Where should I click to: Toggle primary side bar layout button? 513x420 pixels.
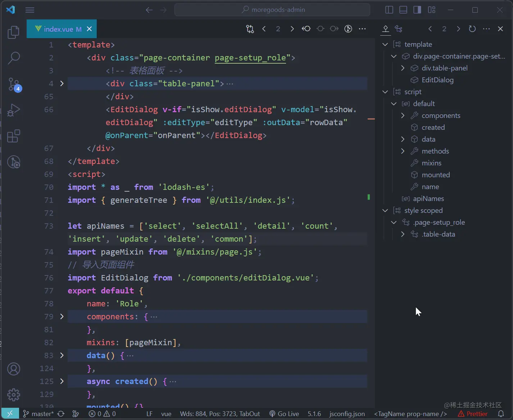(389, 10)
